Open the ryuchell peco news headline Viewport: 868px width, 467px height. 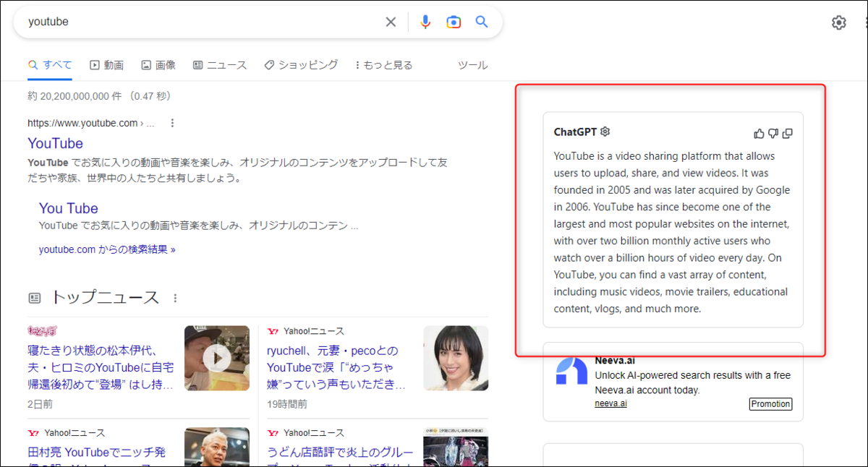tap(336, 368)
